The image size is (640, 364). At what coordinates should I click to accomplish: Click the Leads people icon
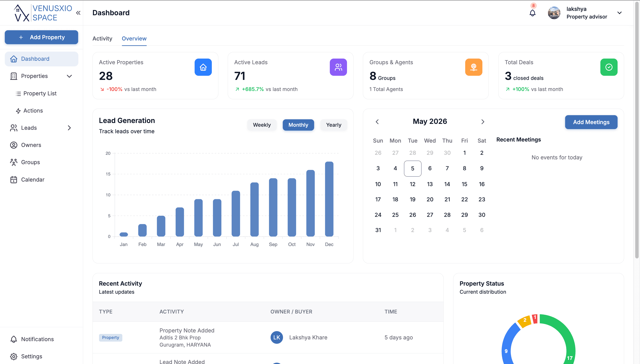point(13,128)
